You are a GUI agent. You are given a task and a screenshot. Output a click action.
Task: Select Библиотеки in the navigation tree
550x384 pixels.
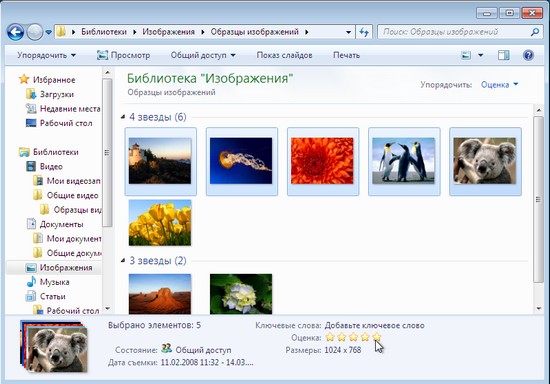click(49, 152)
